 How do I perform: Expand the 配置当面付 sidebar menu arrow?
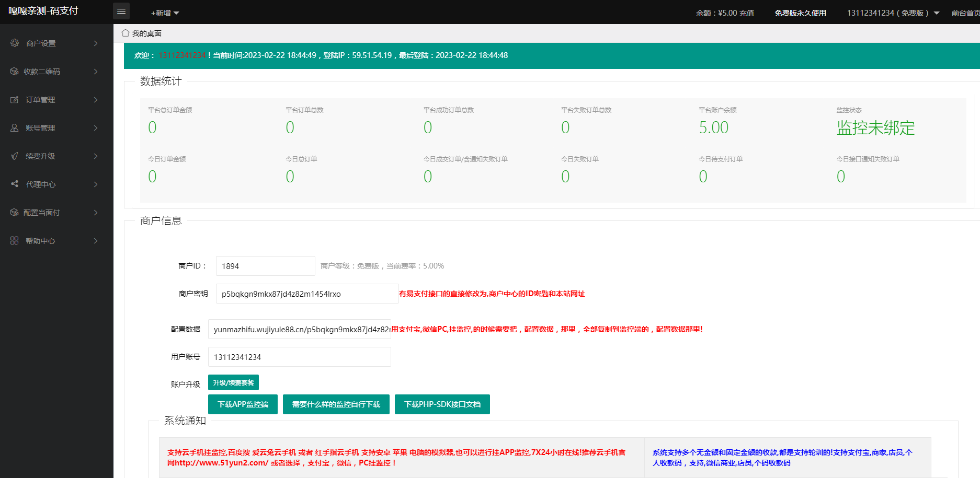(x=96, y=213)
